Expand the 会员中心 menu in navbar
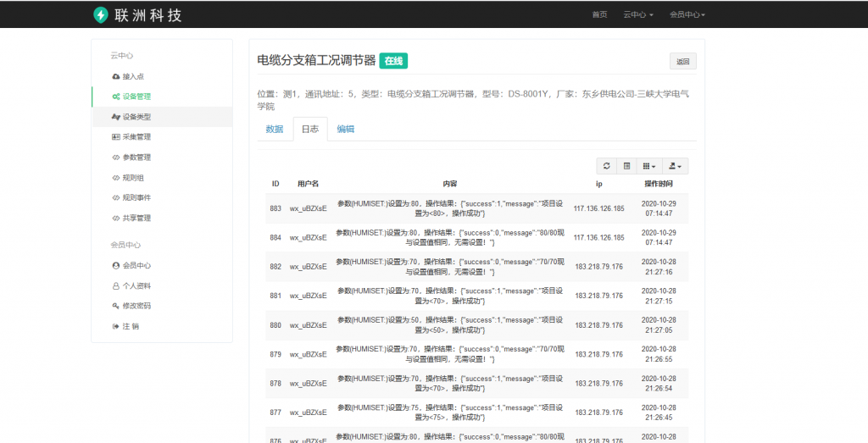The width and height of the screenshot is (868, 443). pos(687,14)
